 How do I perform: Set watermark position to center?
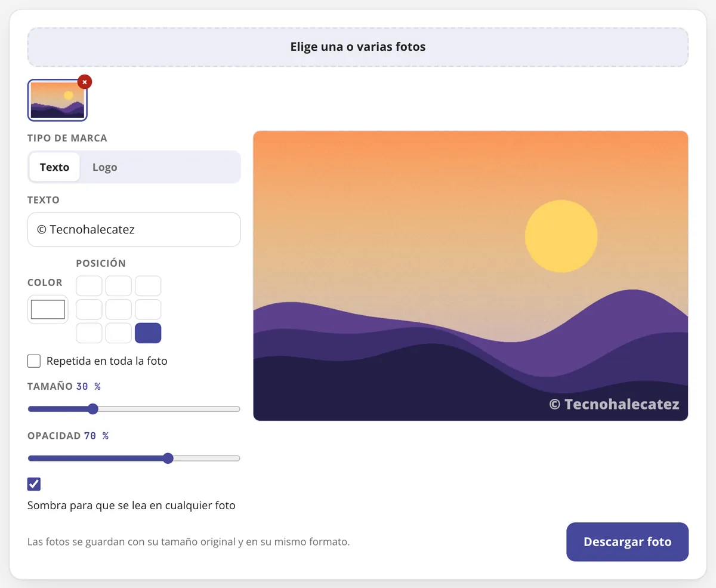118,309
